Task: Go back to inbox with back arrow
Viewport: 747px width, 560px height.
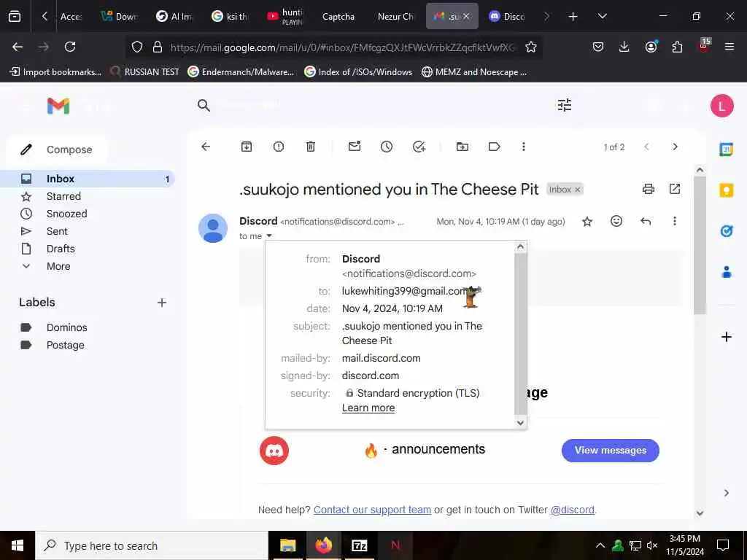Action: click(206, 147)
